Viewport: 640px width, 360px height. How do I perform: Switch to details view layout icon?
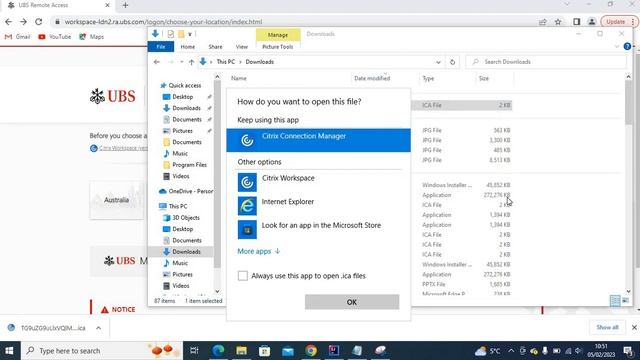615,301
